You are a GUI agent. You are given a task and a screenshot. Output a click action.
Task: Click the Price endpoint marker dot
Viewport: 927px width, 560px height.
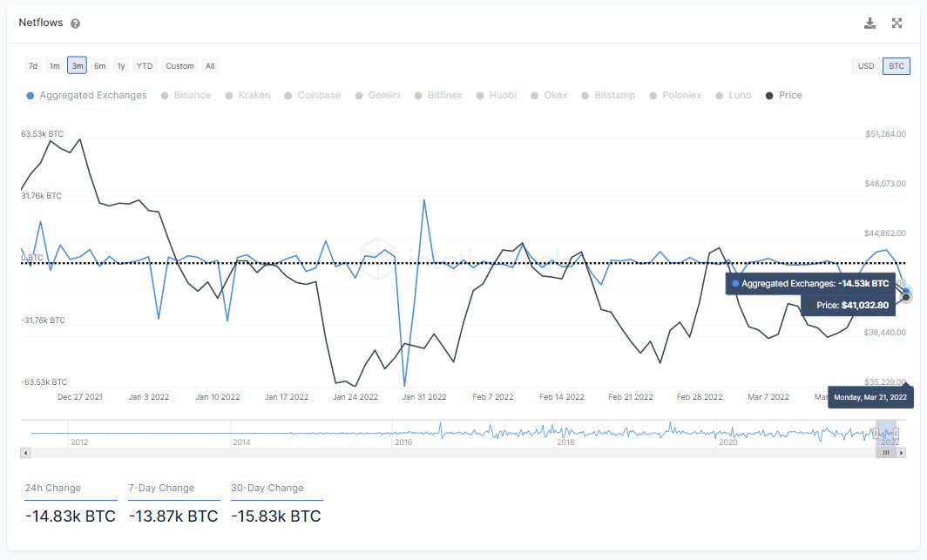coord(906,297)
